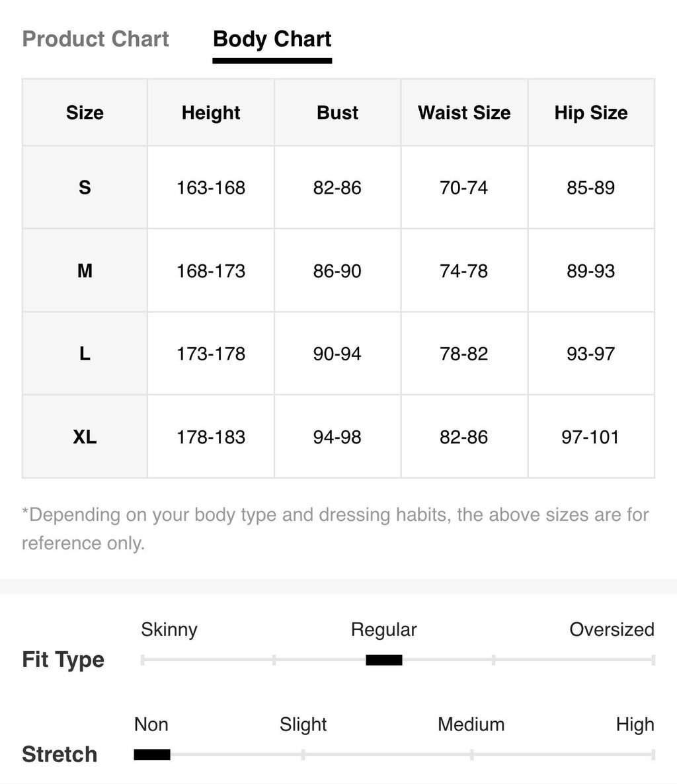This screenshot has width=677, height=784.
Task: Click the Skinny fit label
Action: point(169,629)
